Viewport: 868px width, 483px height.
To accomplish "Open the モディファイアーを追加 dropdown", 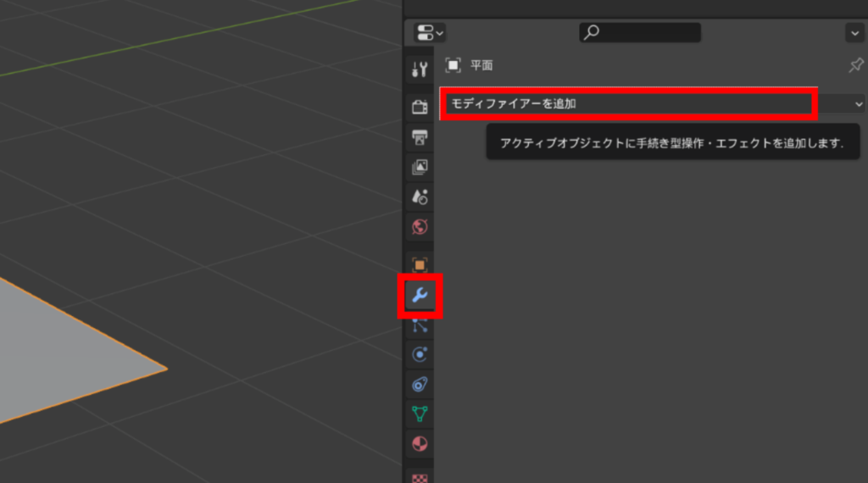I will click(627, 103).
